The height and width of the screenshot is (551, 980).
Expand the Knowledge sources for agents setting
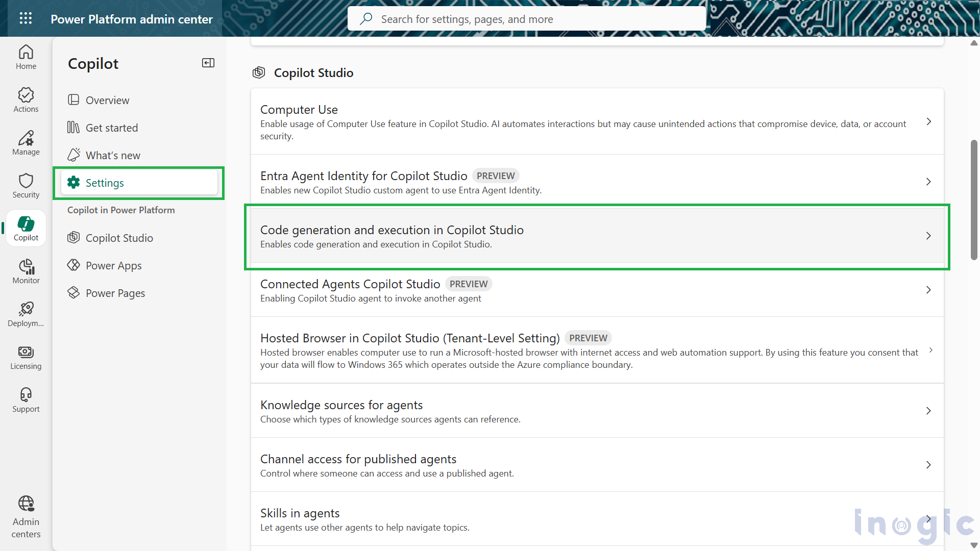pyautogui.click(x=928, y=411)
